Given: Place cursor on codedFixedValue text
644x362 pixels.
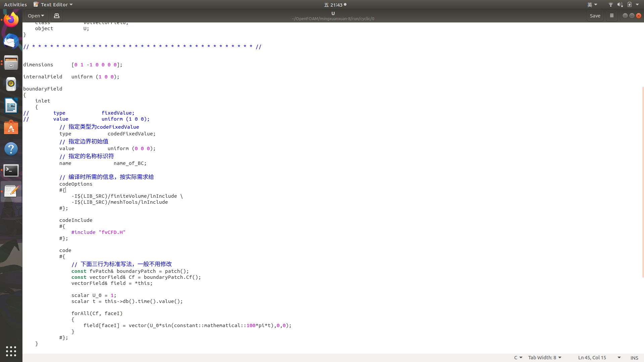Looking at the screenshot, I should (131, 134).
